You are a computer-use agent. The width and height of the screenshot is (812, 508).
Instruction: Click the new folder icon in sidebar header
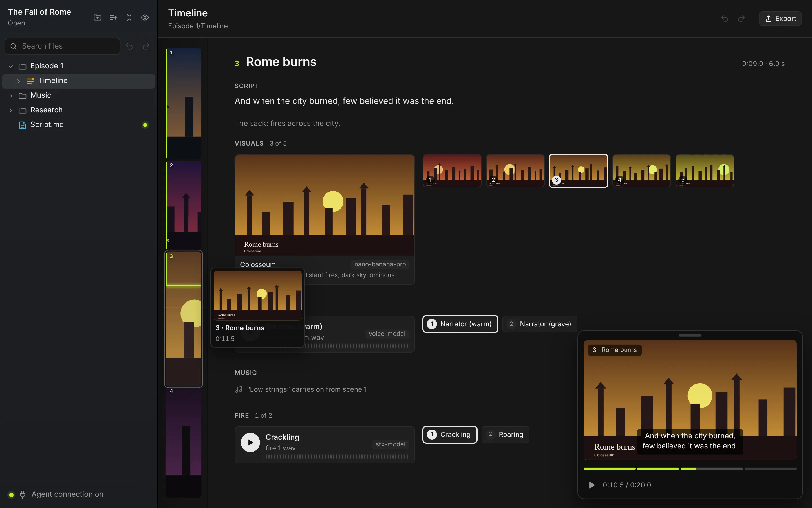pos(97,18)
